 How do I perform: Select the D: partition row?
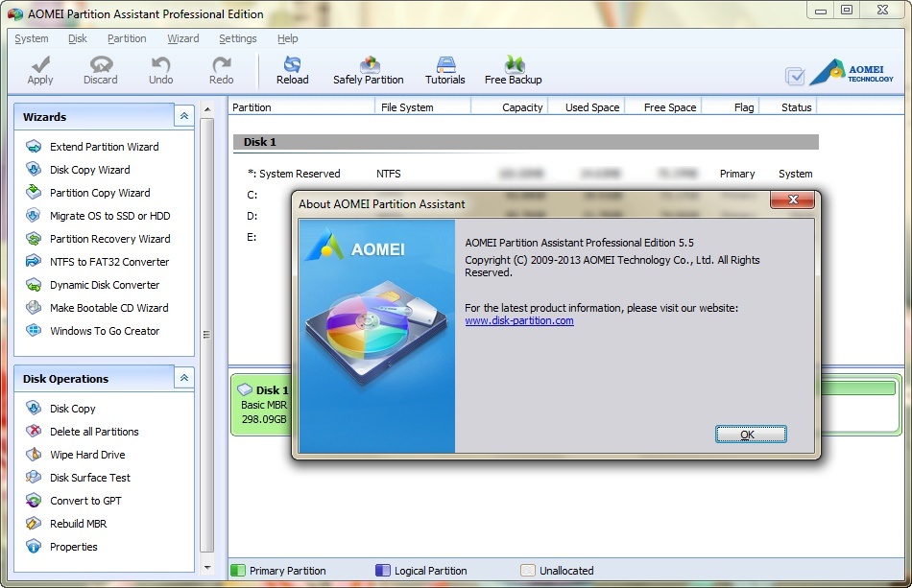252,216
